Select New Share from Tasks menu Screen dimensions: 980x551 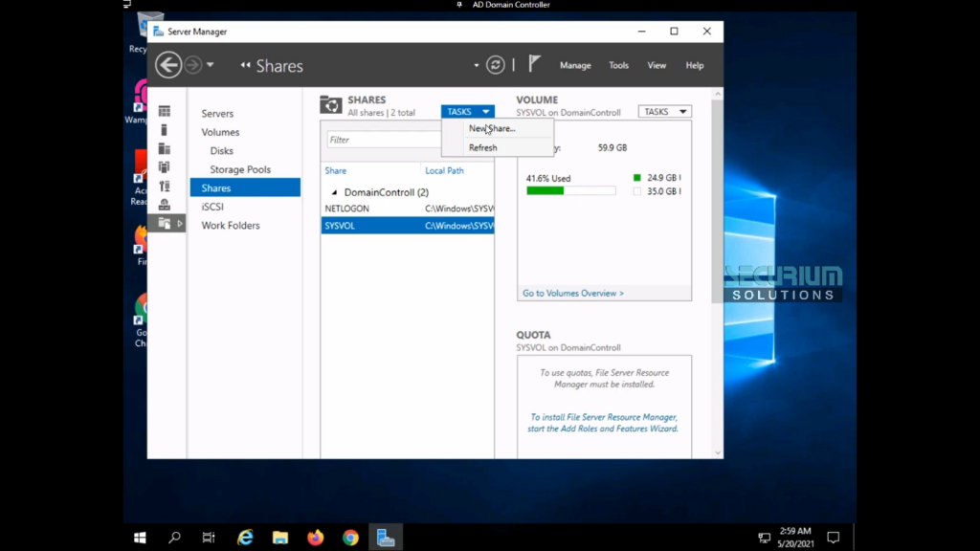(x=497, y=128)
